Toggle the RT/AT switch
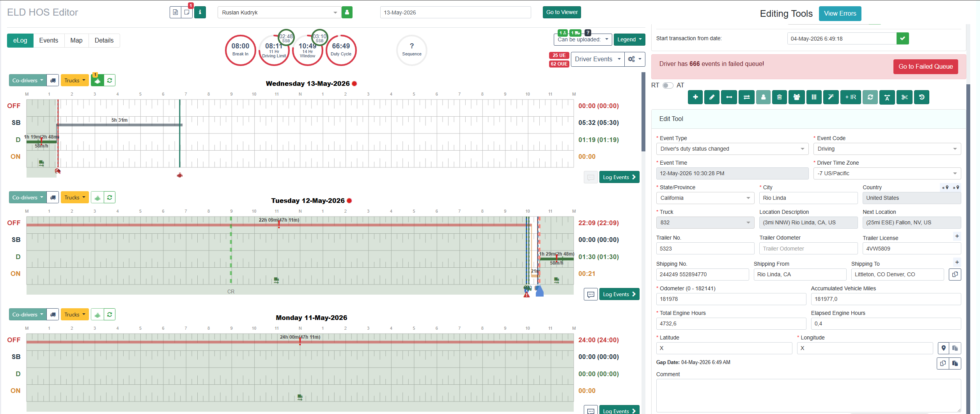Image resolution: width=980 pixels, height=414 pixels. (x=668, y=85)
